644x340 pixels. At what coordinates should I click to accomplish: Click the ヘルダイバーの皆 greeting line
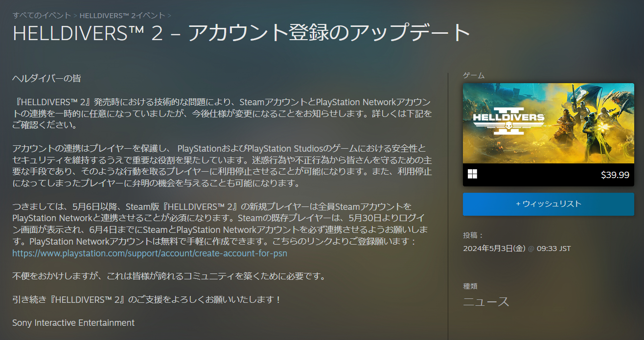click(46, 78)
